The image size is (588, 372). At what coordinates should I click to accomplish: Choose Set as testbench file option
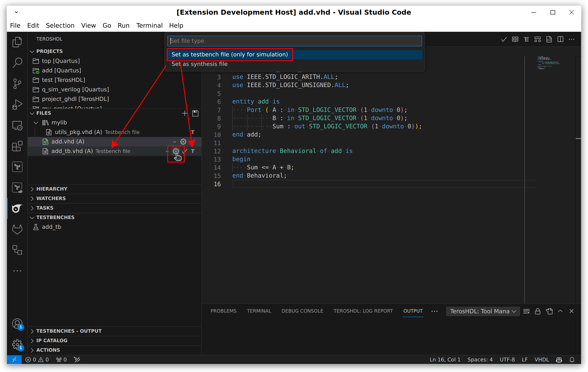[295, 54]
